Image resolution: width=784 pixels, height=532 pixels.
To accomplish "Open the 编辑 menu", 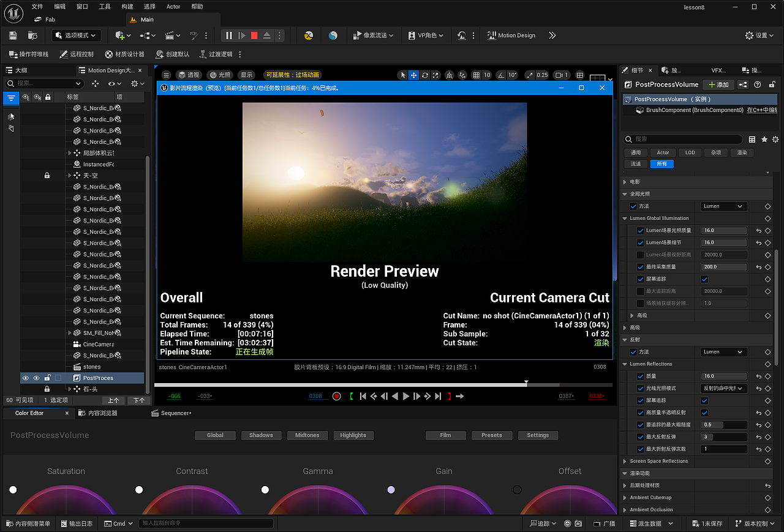I will [59, 7].
